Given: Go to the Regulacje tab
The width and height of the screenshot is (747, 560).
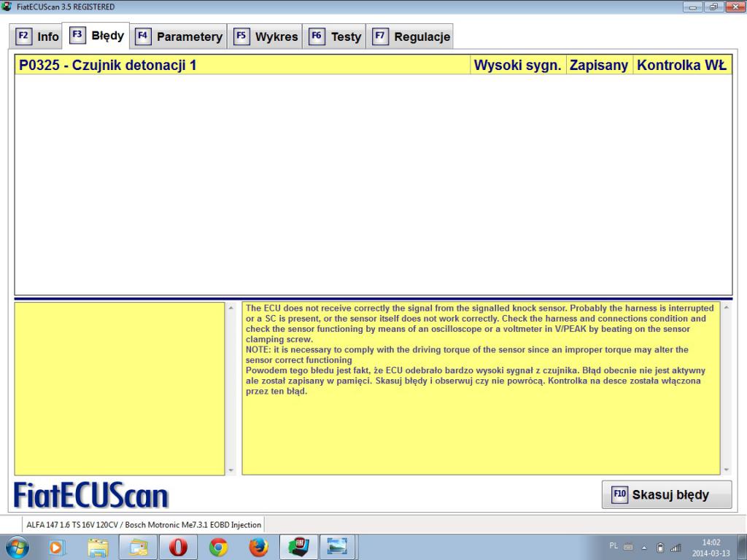Looking at the screenshot, I should pyautogui.click(x=410, y=36).
